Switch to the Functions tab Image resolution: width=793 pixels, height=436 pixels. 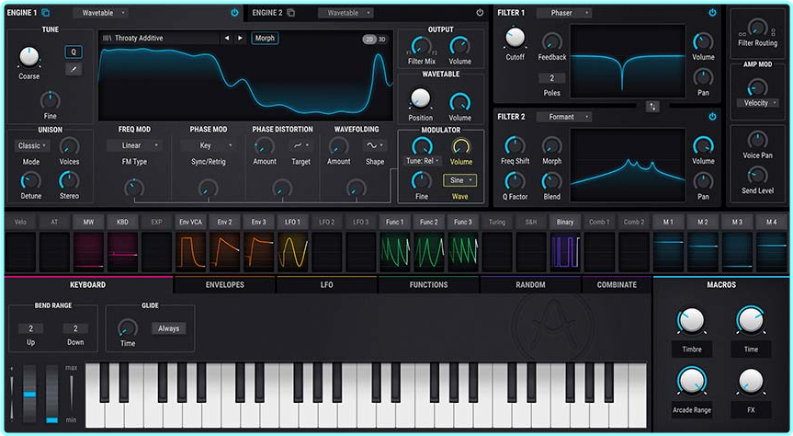428,285
